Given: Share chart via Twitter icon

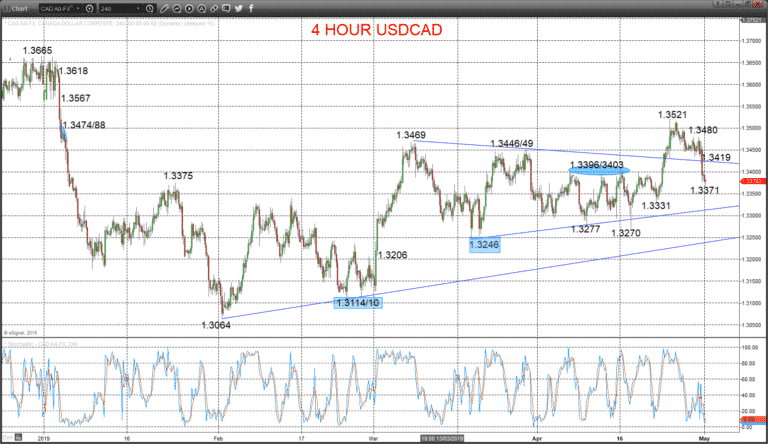Looking at the screenshot, I should click(239, 8).
